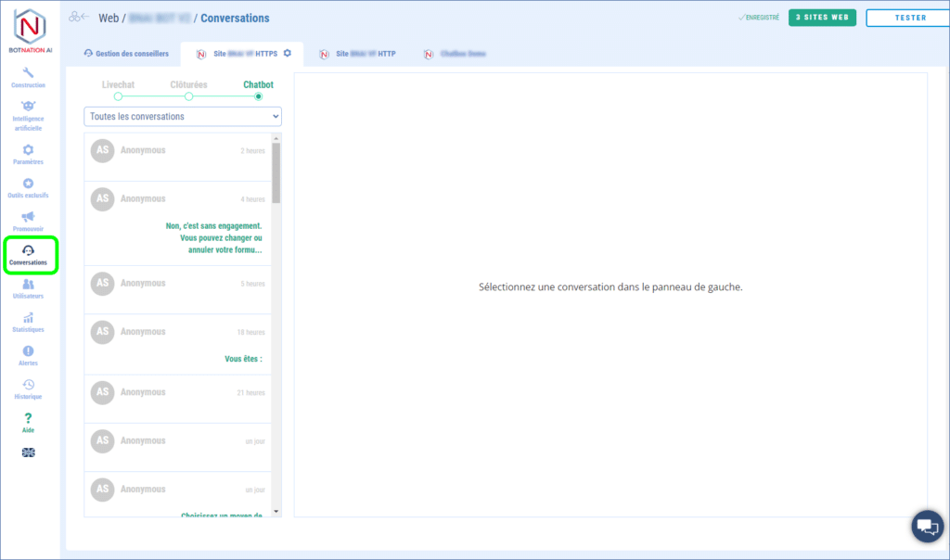The image size is (950, 560).
Task: Open the Construction wrench icon
Action: pyautogui.click(x=28, y=73)
